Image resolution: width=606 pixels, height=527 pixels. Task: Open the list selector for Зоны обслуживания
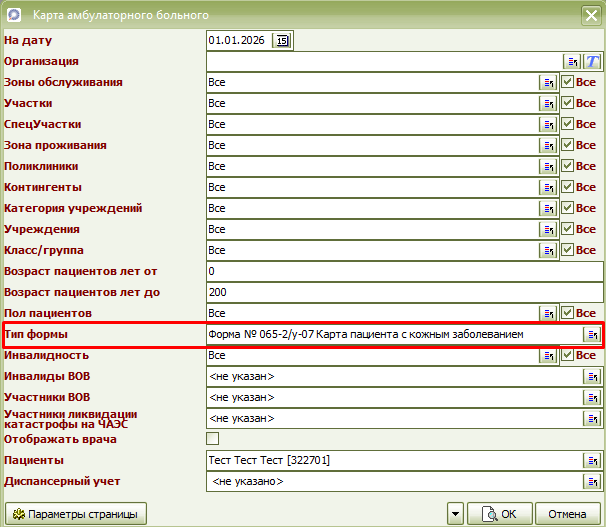549,83
